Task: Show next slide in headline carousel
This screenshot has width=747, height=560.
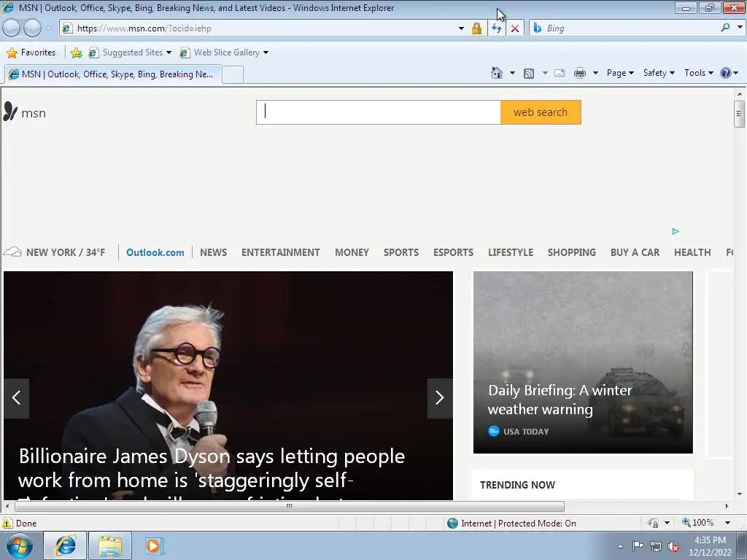Action: (x=440, y=398)
